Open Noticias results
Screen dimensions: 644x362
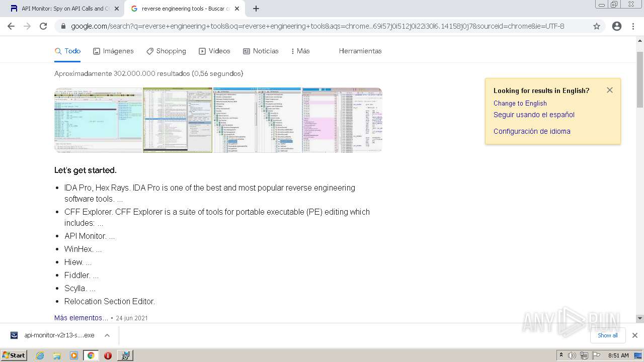click(261, 51)
